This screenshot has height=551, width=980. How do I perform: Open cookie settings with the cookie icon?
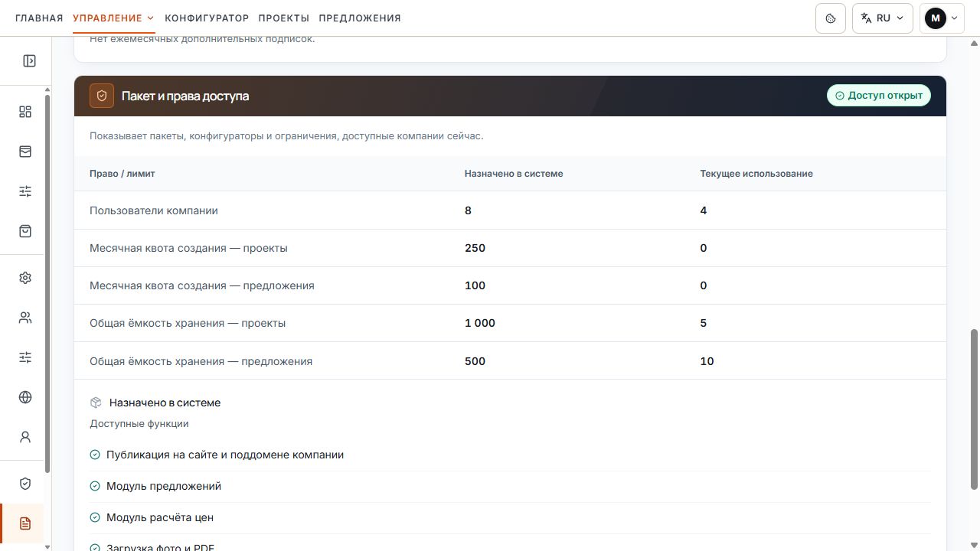tap(831, 18)
